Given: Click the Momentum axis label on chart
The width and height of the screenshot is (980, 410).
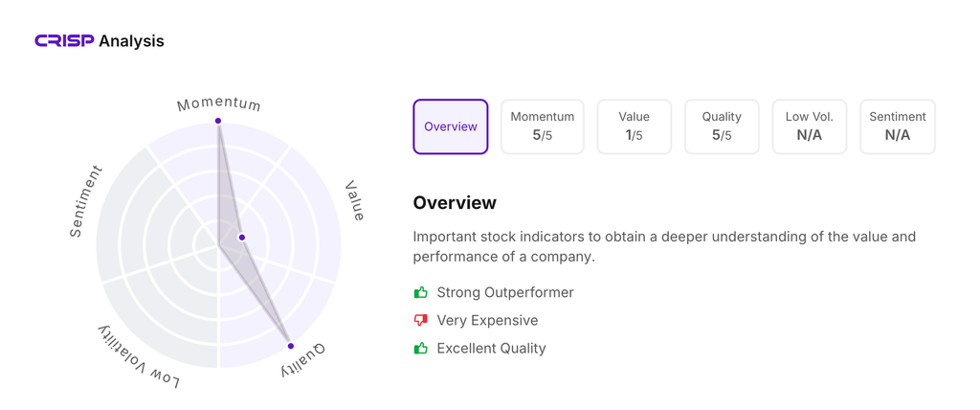Looking at the screenshot, I should tap(219, 103).
